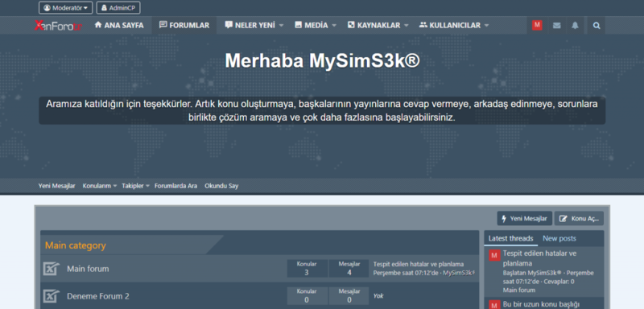Go to ANA SAYFA home page

click(119, 26)
